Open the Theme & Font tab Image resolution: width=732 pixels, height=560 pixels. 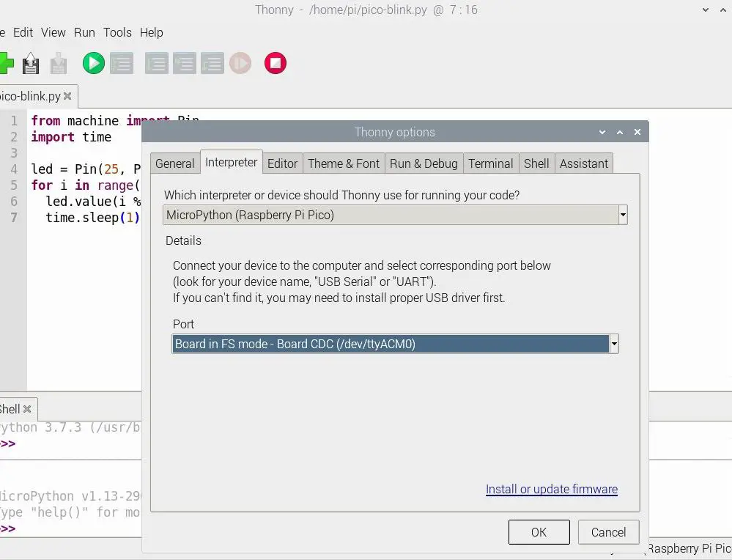(x=344, y=164)
